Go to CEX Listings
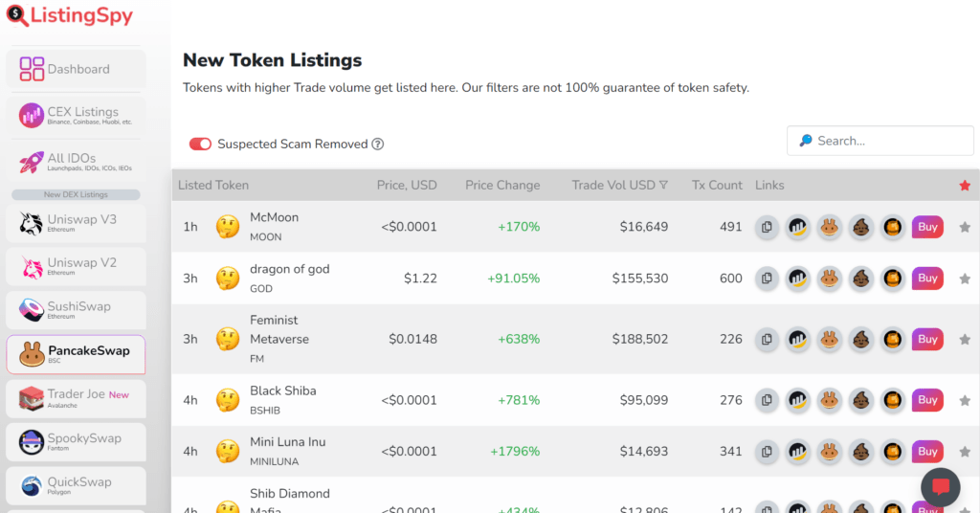The image size is (980, 513). coord(77,116)
